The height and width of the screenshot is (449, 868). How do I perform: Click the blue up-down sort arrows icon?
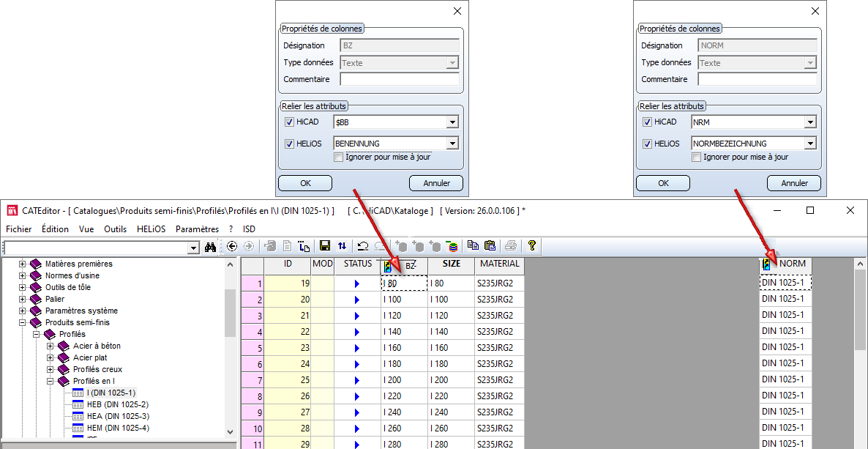tap(341, 246)
